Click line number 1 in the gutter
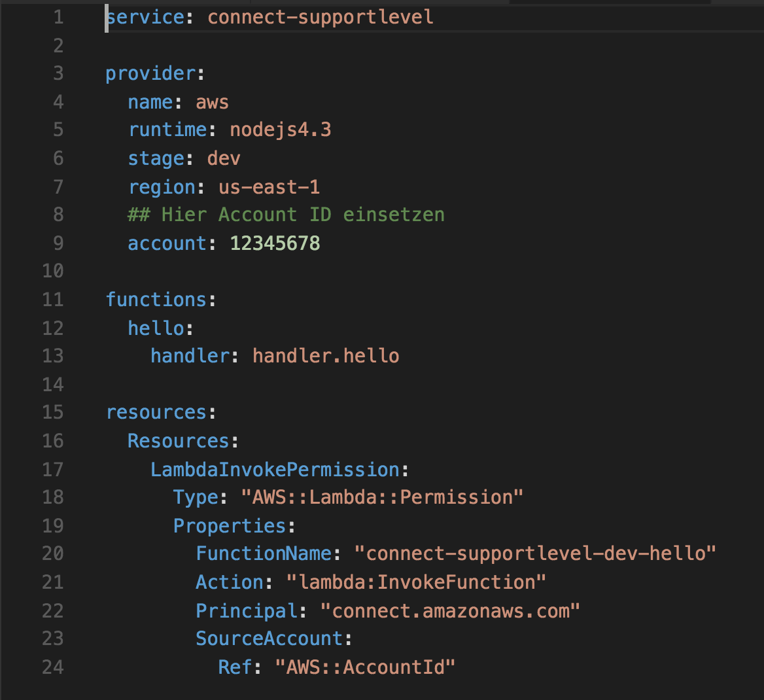Viewport: 764px width, 700px height. point(58,18)
